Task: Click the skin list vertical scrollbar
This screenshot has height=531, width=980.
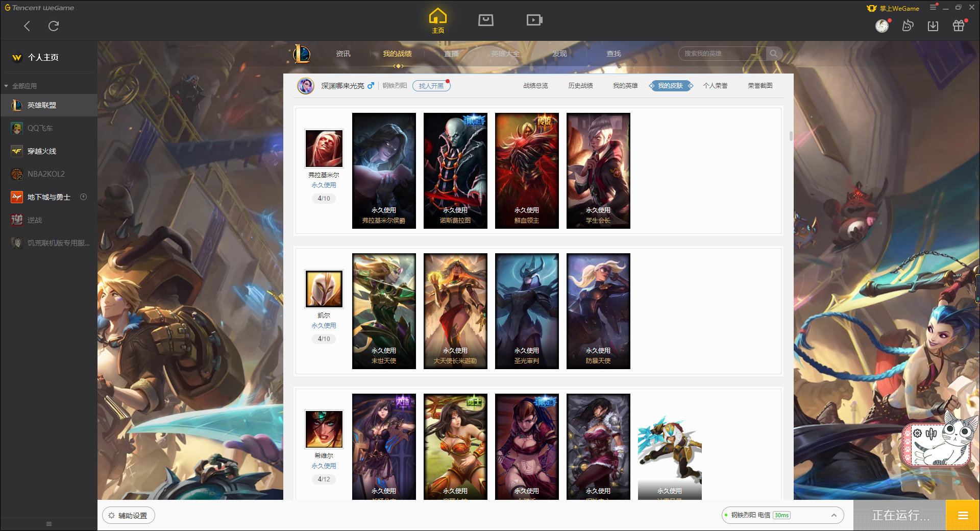Action: point(791,136)
